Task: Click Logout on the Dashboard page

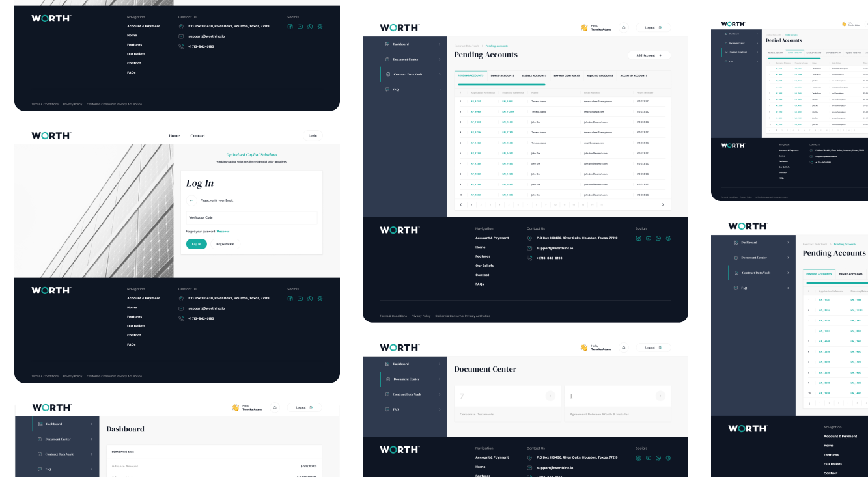Action: tap(304, 408)
